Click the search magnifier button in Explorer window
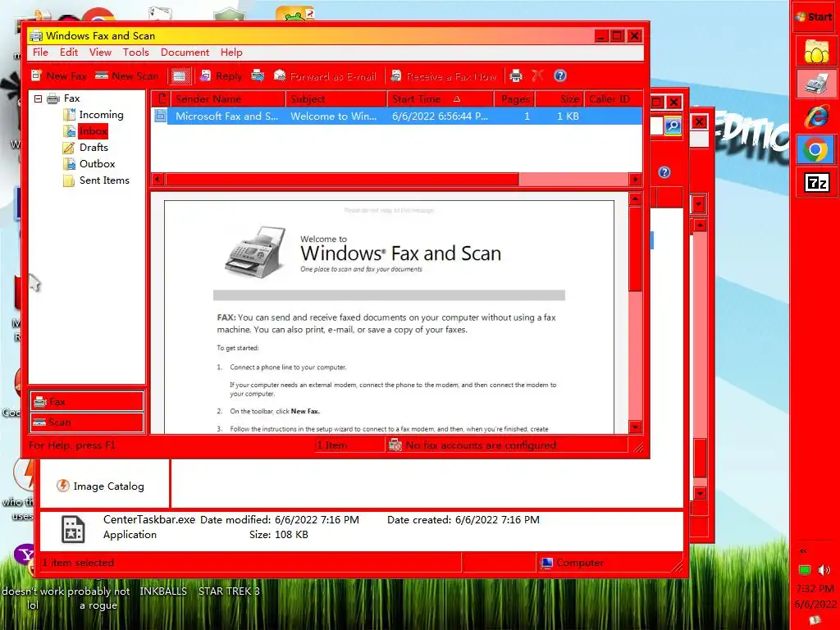 tap(673, 126)
